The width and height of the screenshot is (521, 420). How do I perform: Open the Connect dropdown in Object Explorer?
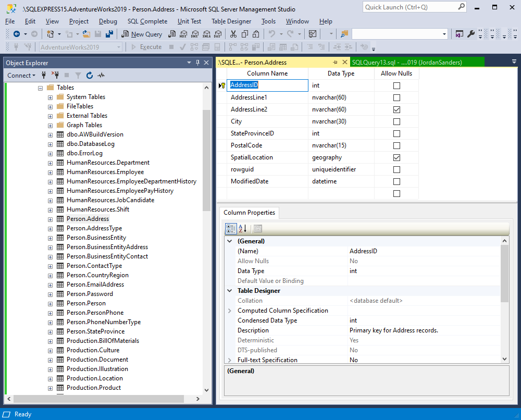click(x=21, y=76)
